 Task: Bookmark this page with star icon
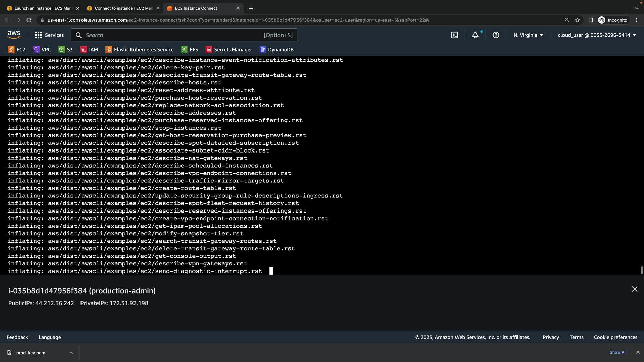click(x=578, y=20)
